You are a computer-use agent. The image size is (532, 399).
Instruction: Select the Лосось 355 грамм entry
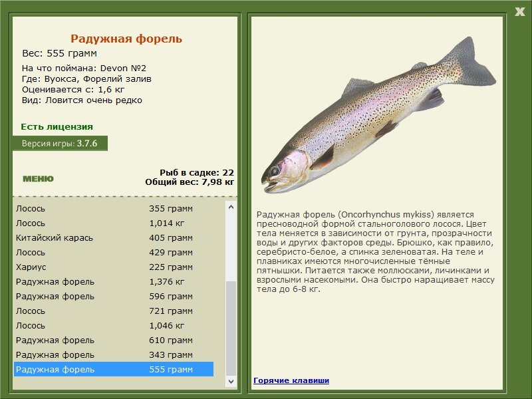[114, 208]
